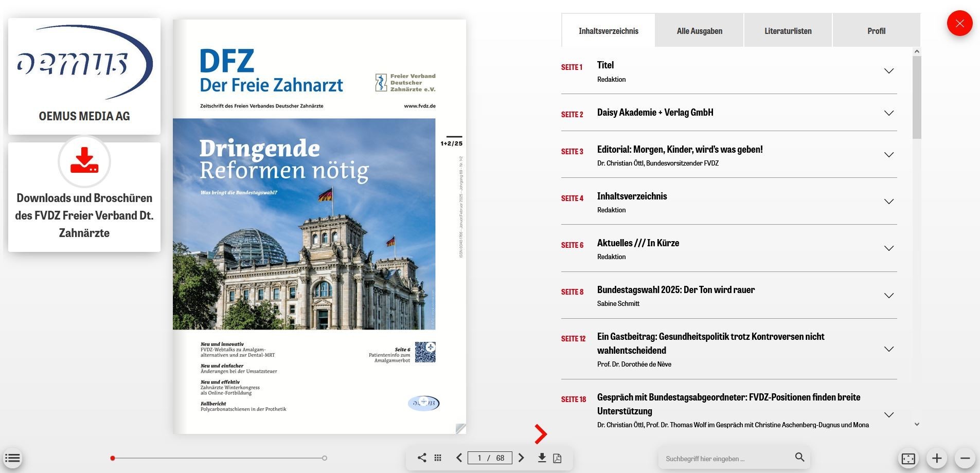Switch to the Inhaltsverzeichnis tab
980x473 pixels.
pyautogui.click(x=609, y=31)
